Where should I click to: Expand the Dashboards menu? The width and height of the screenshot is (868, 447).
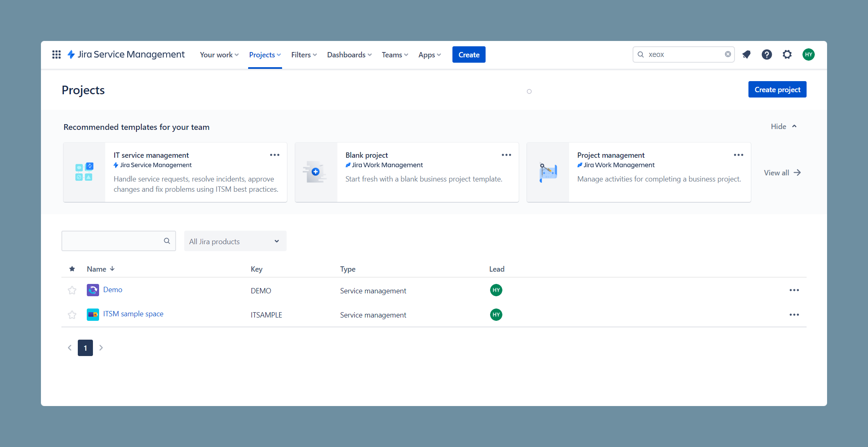tap(349, 54)
